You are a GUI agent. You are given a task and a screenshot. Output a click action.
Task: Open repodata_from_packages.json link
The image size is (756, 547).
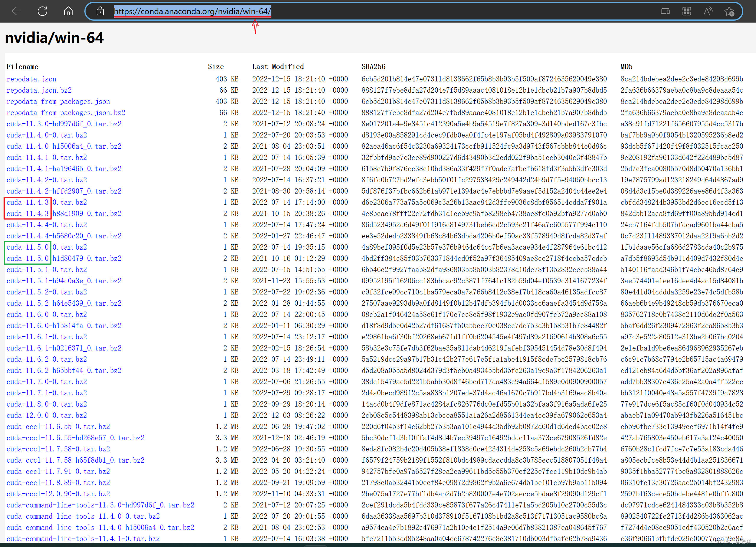(x=58, y=101)
